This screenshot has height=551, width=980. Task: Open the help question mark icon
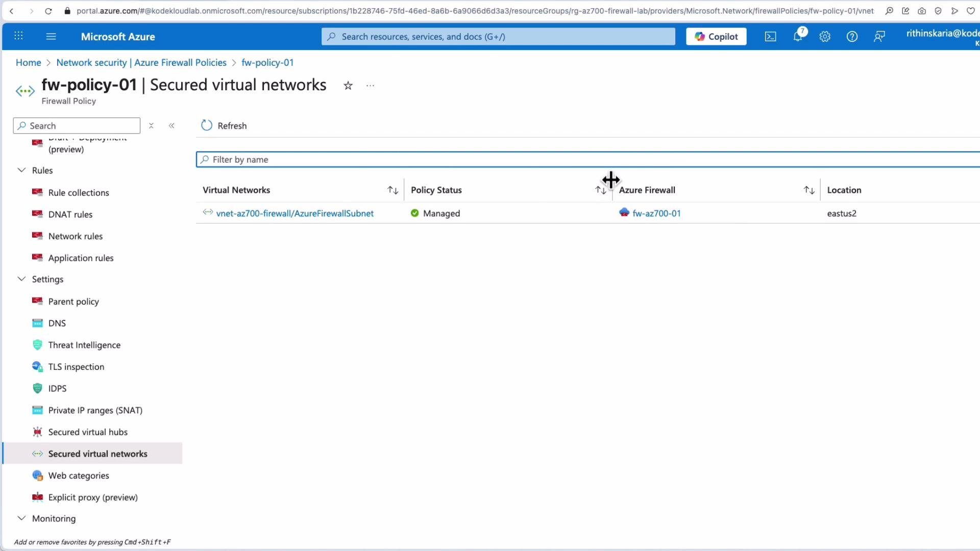pos(852,37)
